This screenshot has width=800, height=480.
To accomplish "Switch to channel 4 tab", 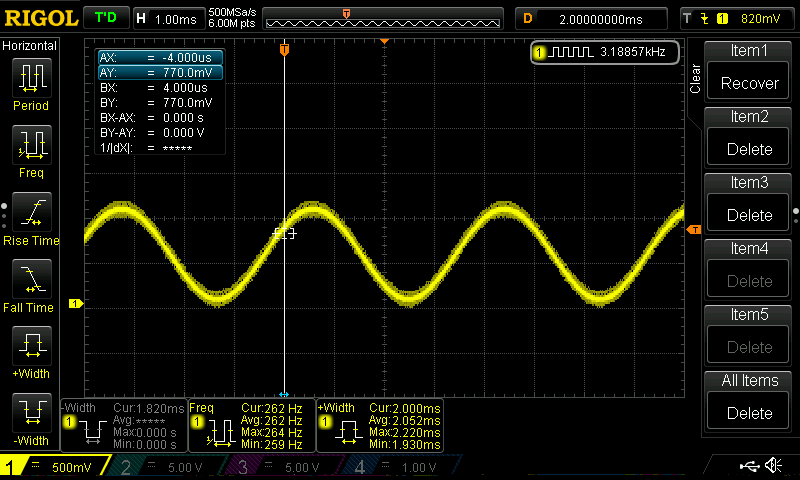I will [398, 467].
